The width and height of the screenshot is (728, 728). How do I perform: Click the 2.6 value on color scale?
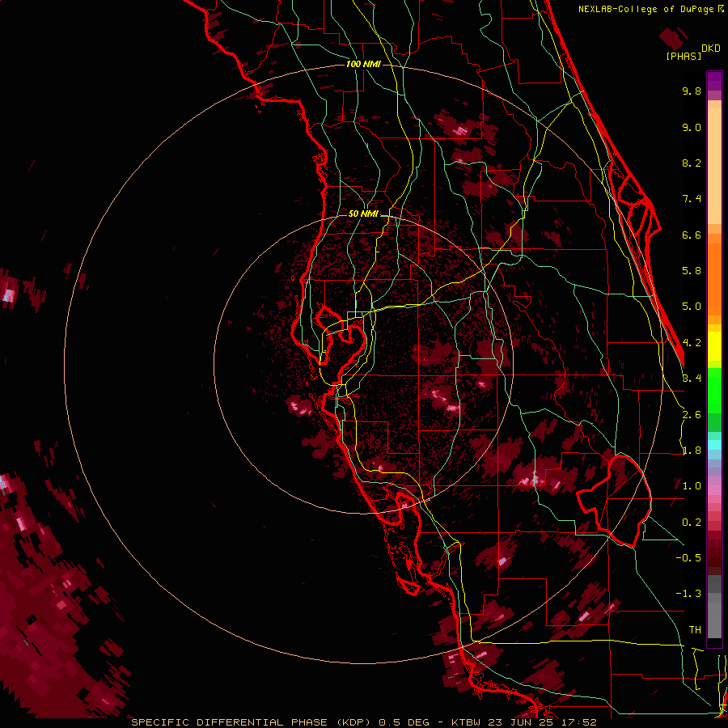pyautogui.click(x=692, y=415)
